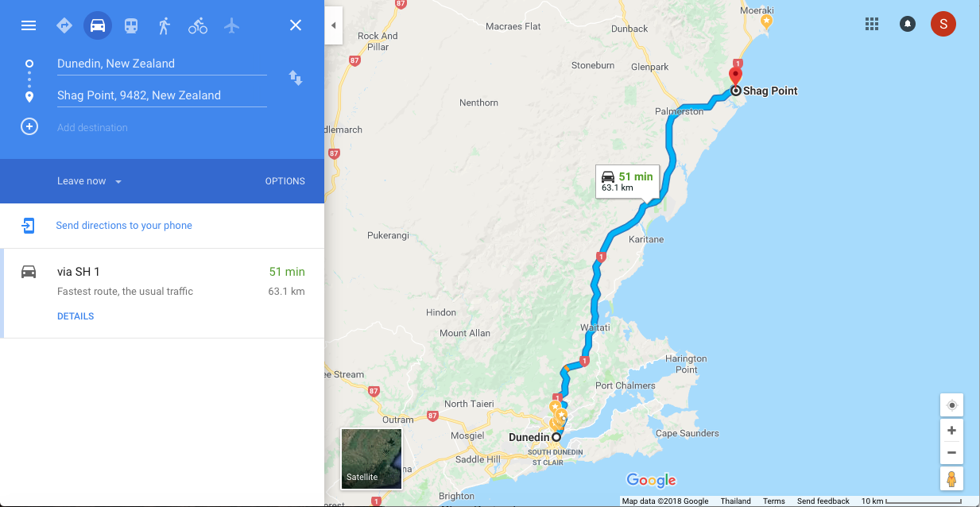Image resolution: width=980 pixels, height=507 pixels.
Task: Open DETAILS for the SH 1 route
Action: [x=76, y=316]
